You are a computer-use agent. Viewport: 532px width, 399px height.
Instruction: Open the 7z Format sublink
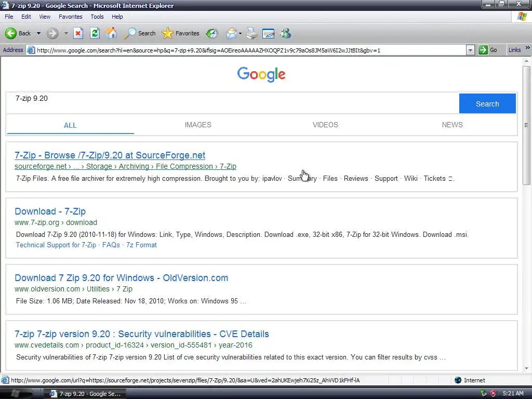pyautogui.click(x=141, y=245)
